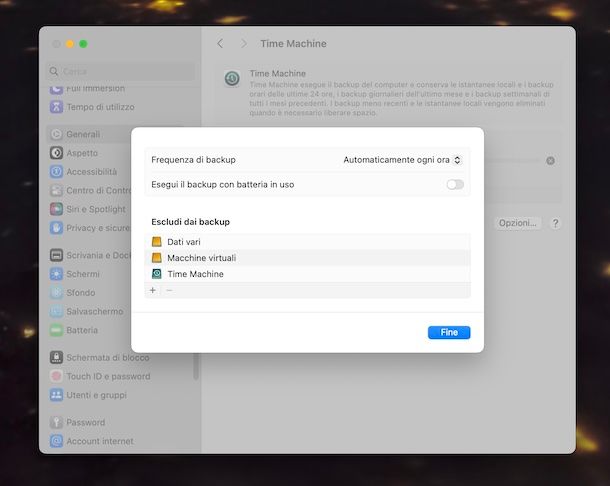Click the Centro di Controllo sidebar icon
The image size is (610, 486).
click(56, 190)
